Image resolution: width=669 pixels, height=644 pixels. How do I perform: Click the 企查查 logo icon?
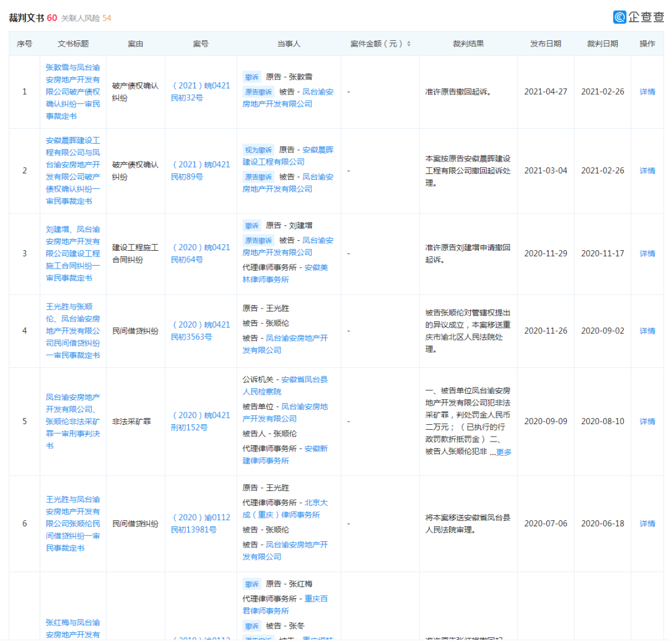[x=619, y=17]
